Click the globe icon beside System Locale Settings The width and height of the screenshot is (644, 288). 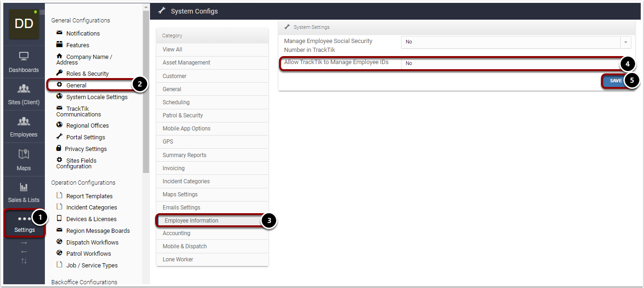(x=59, y=96)
